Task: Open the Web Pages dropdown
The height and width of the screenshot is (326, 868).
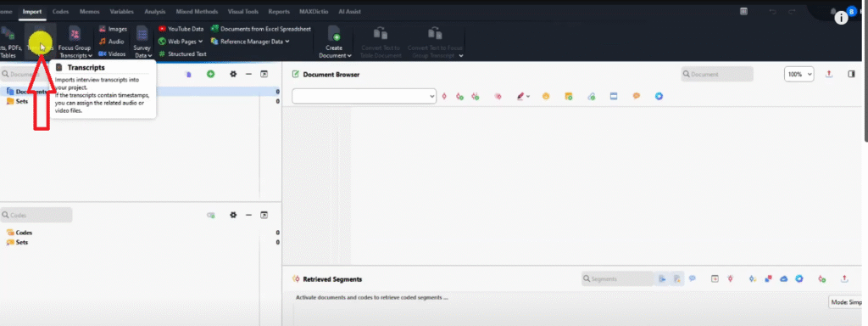Action: pyautogui.click(x=181, y=41)
